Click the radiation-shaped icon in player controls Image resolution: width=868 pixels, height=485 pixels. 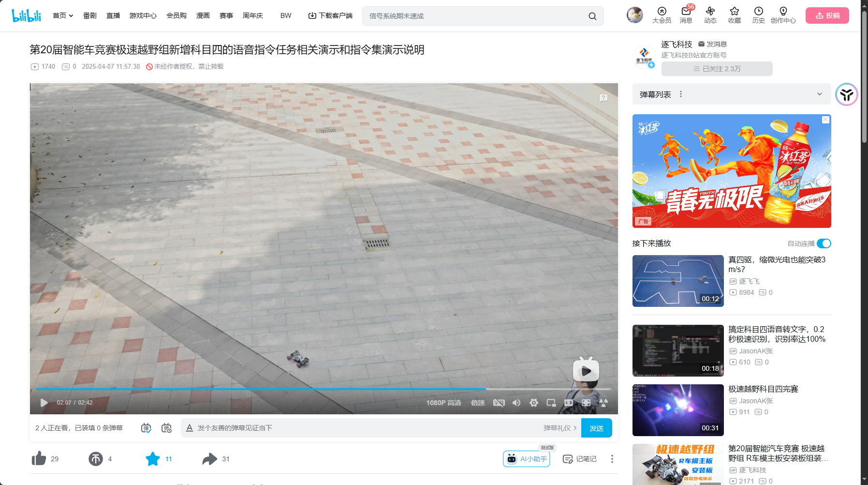click(x=603, y=402)
